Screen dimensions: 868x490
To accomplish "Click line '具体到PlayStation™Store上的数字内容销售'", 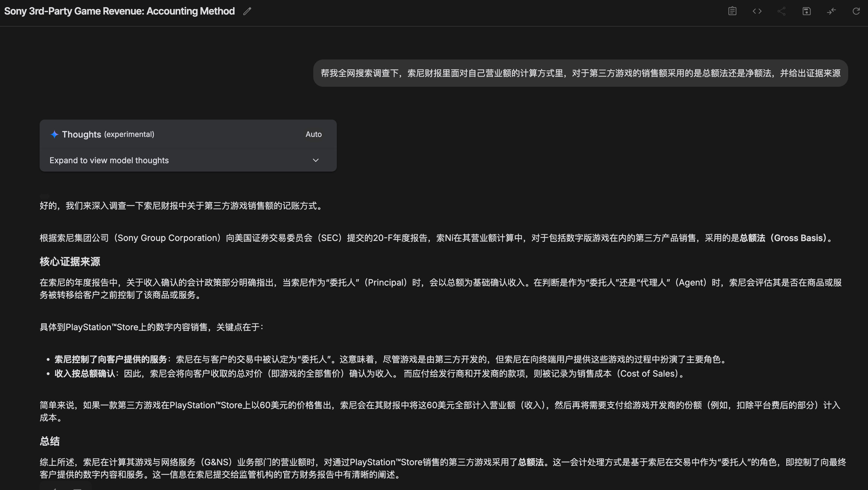I will tap(152, 327).
